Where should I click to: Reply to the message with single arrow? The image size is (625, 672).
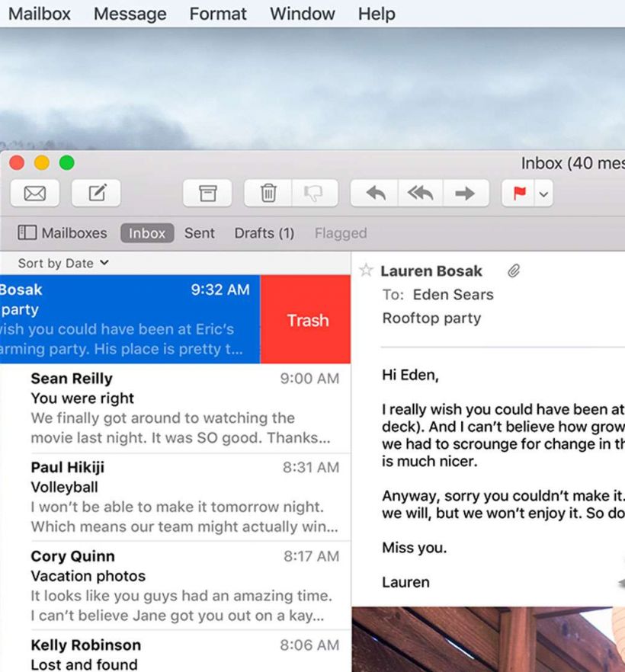tap(375, 194)
